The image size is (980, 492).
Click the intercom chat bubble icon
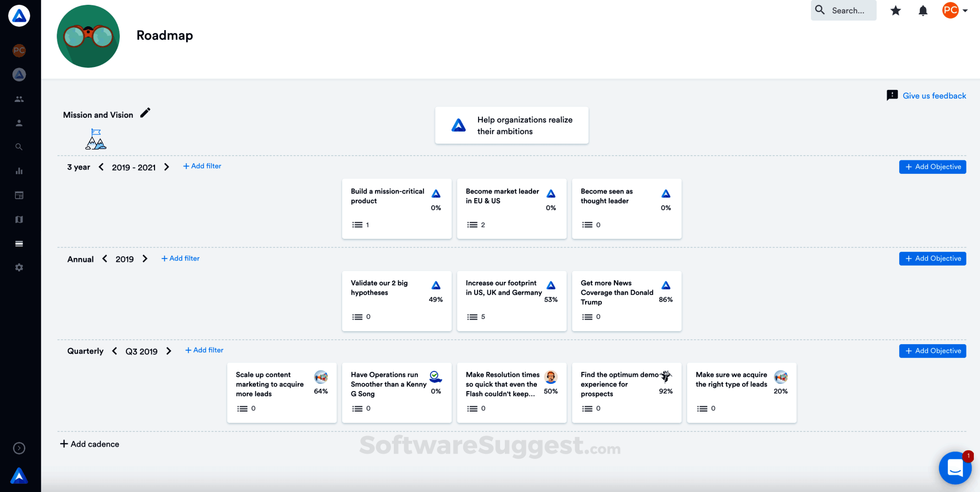(955, 468)
